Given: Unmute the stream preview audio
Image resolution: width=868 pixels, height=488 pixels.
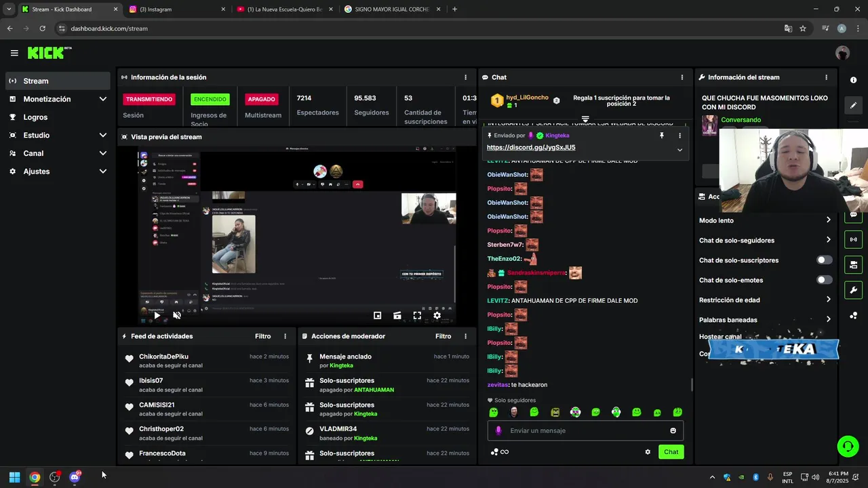Looking at the screenshot, I should click(177, 315).
